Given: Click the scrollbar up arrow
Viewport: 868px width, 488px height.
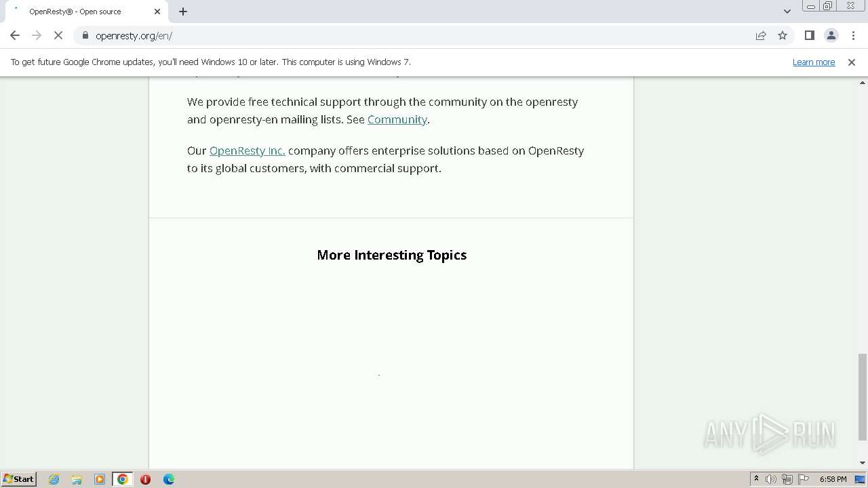Looking at the screenshot, I should (863, 82).
